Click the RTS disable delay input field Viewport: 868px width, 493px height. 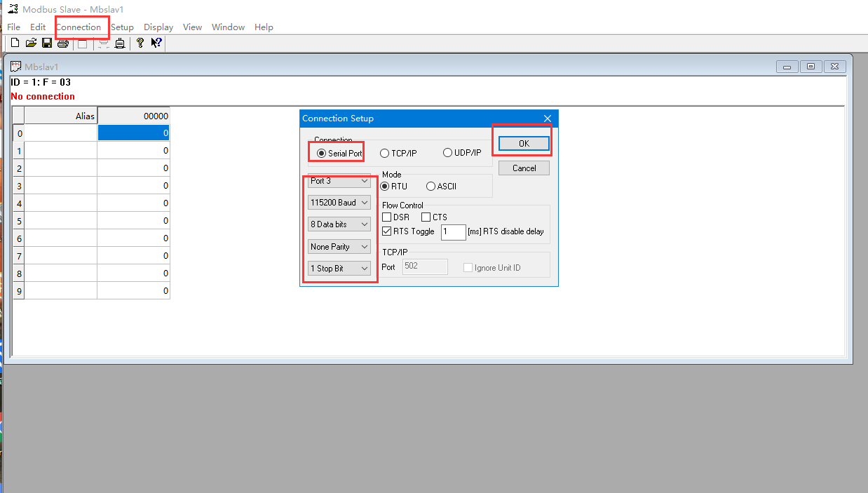click(x=453, y=231)
